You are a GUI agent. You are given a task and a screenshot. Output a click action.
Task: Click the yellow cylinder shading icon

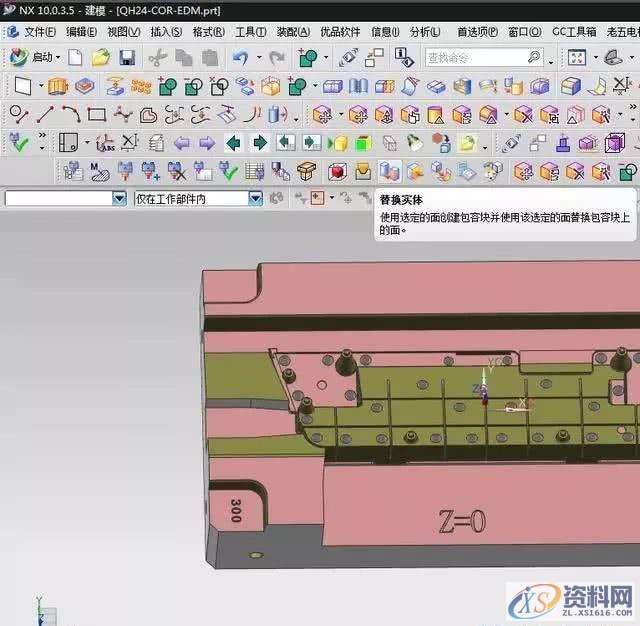pos(338,144)
